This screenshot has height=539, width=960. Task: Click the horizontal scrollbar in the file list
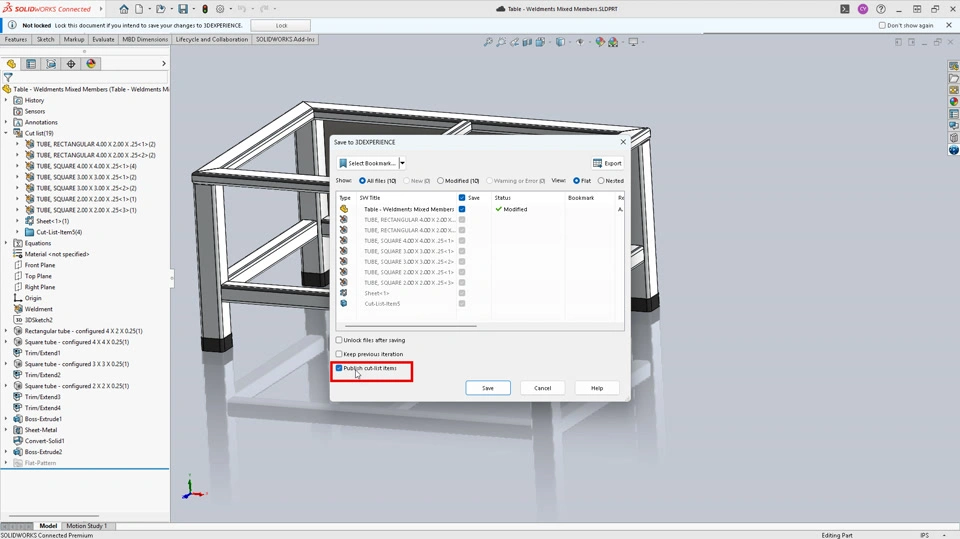410,326
